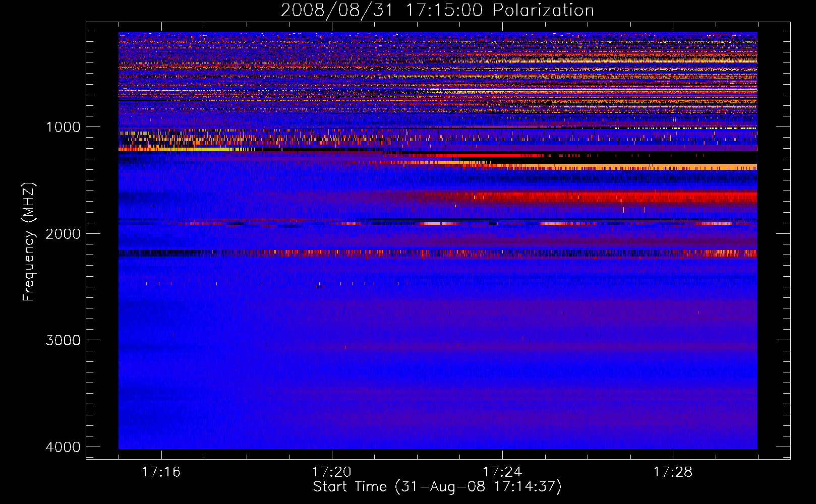The image size is (816, 504).
Task: Click the 'Start Time (31-Aug-08 17:14:37)' label
Action: pos(437,487)
